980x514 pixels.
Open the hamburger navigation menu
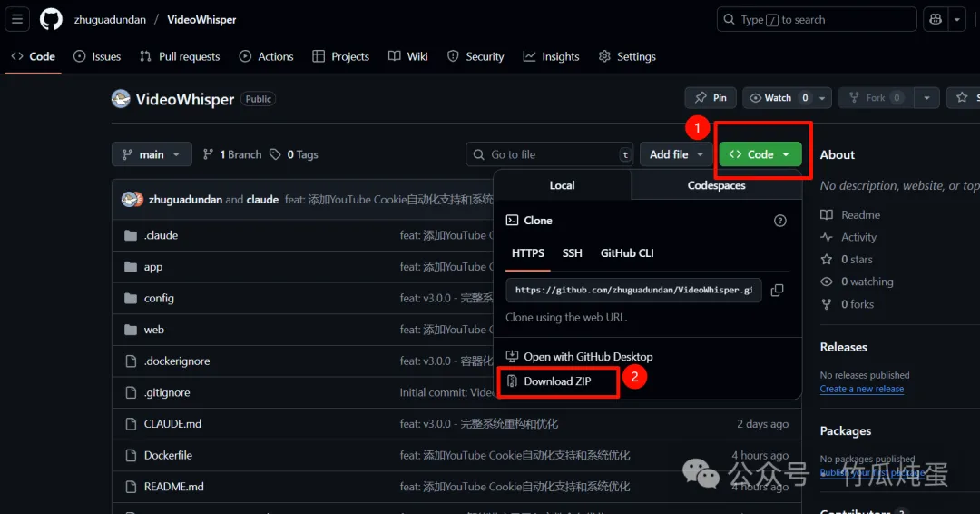(17, 19)
